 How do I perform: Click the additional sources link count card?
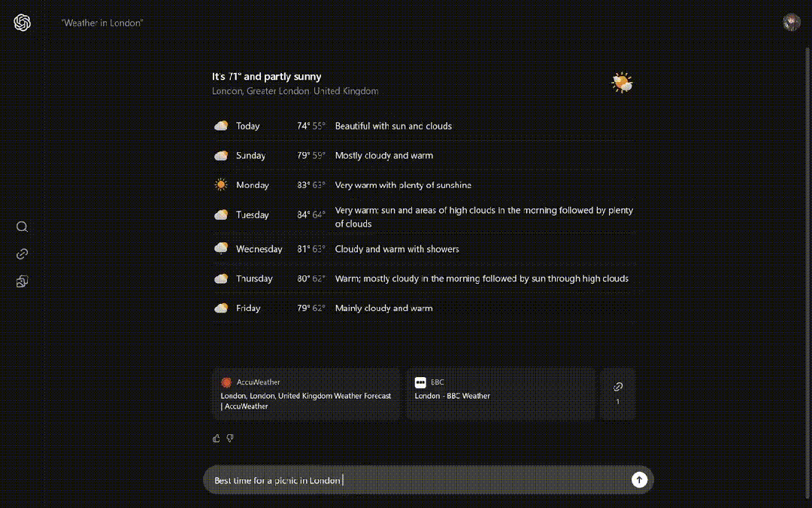[x=618, y=394]
